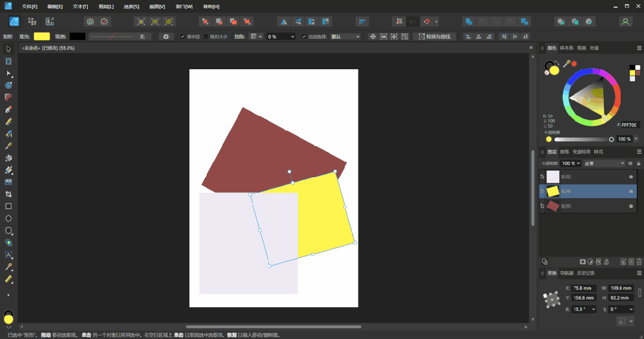This screenshot has height=339, width=644.
Task: Select the Artboard tool
Action: point(8,61)
